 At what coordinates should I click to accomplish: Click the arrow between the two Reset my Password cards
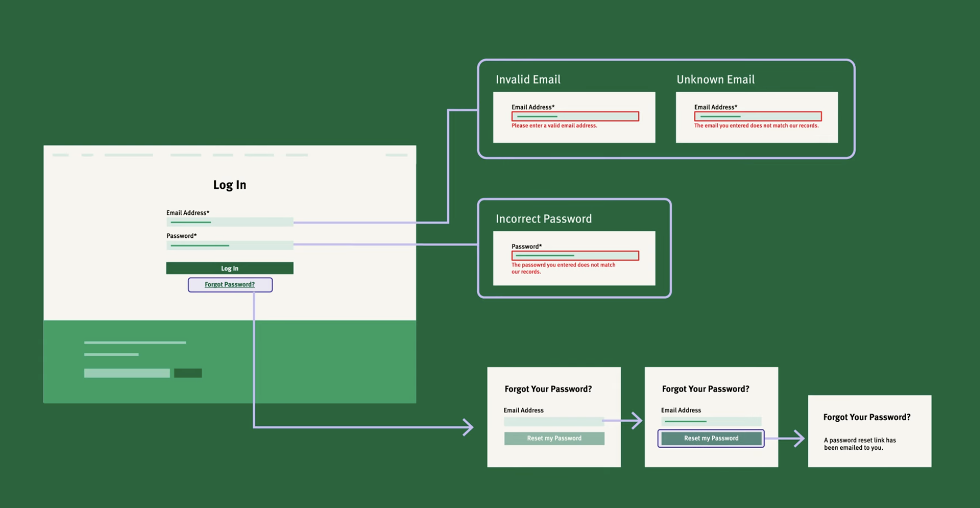(636, 421)
